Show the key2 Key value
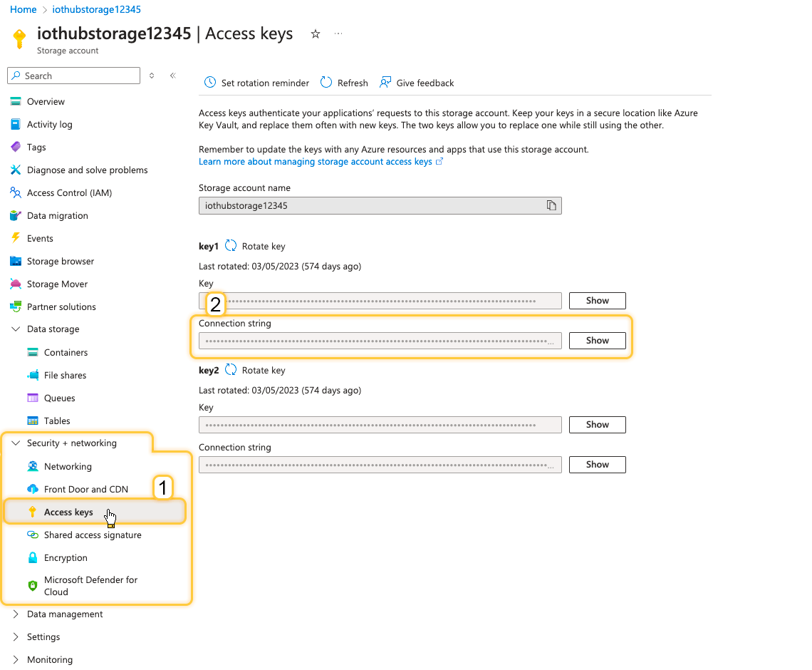 597,425
